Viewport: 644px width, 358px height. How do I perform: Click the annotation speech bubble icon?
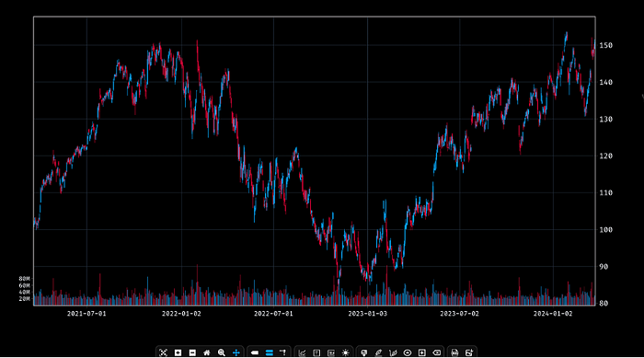(364, 352)
